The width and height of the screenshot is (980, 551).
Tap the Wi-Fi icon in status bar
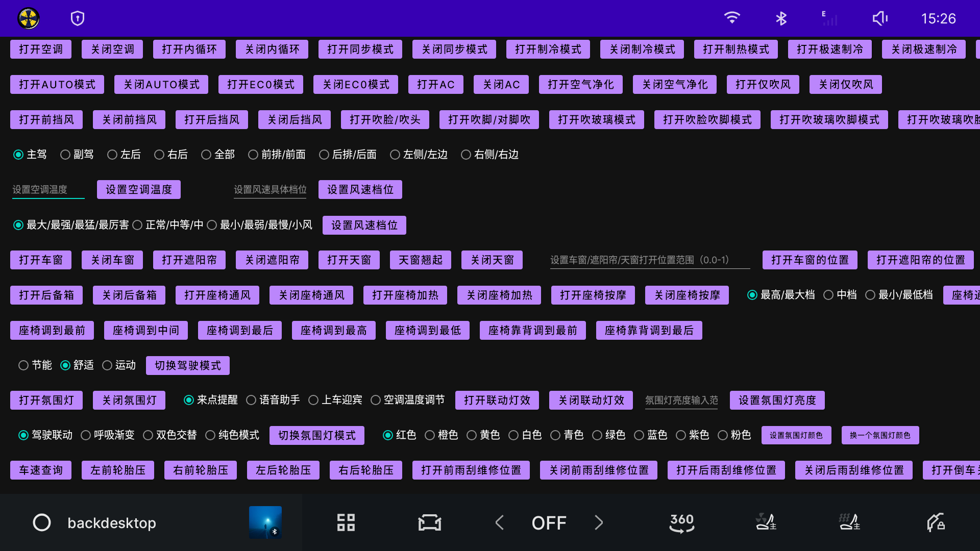coord(732,18)
